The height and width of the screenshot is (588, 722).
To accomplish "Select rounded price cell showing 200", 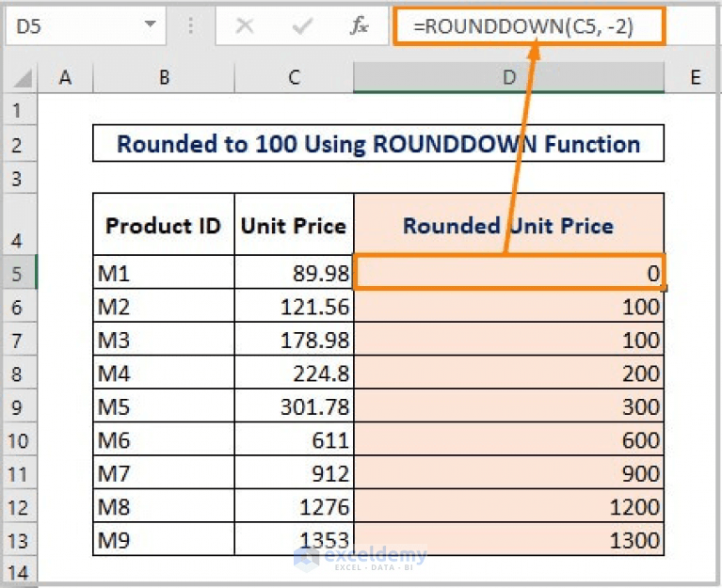I will (x=509, y=373).
